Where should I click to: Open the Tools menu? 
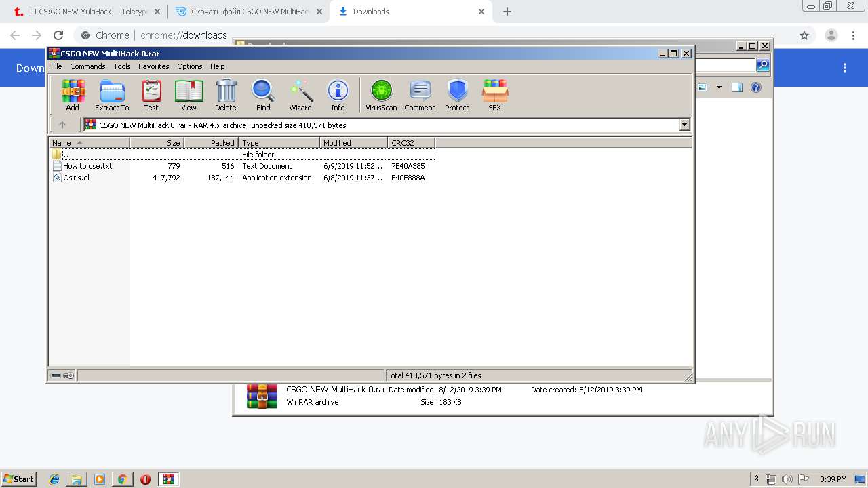122,66
